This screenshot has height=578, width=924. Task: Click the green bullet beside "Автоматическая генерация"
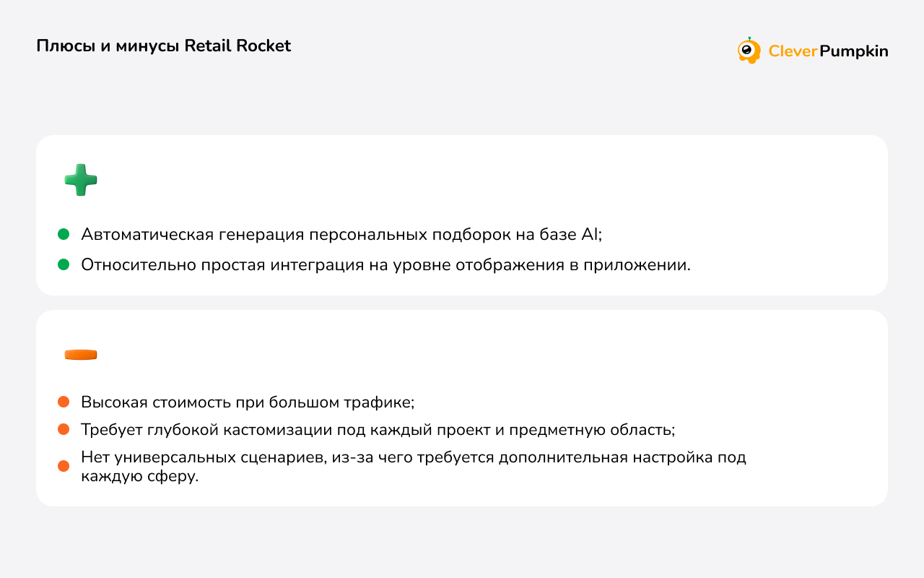64,234
